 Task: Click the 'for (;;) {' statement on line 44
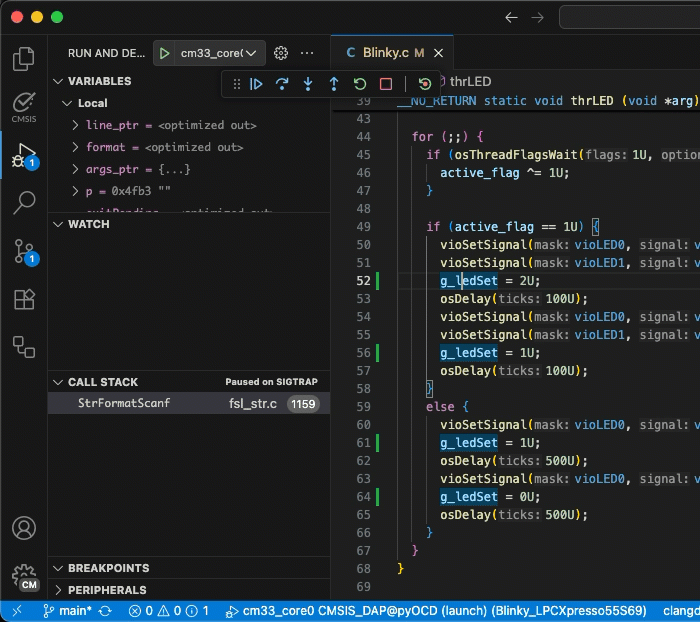click(447, 137)
